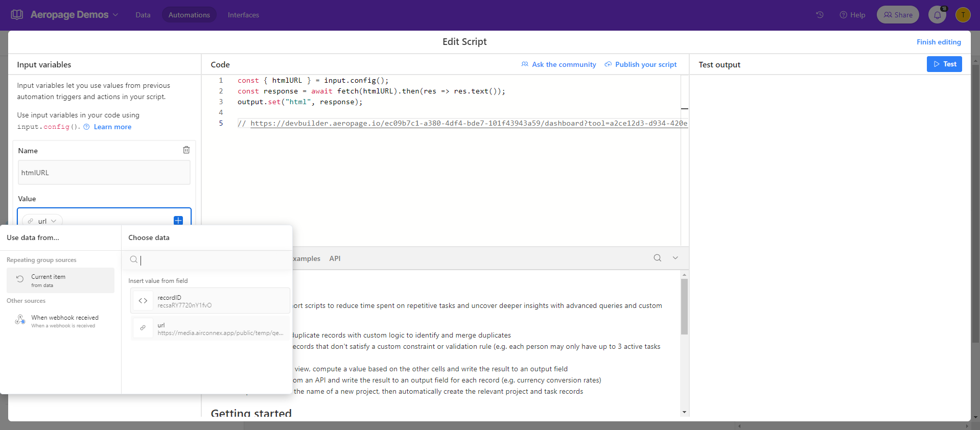Focus the Choose data search field
980x430 pixels.
(207, 260)
